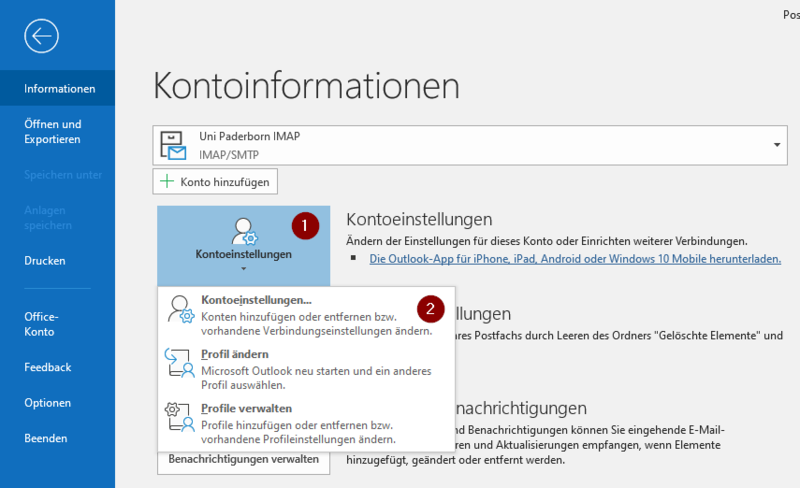The width and height of the screenshot is (800, 488).
Task: Click the Profile verwalten gear-user icon
Action: pos(180,417)
